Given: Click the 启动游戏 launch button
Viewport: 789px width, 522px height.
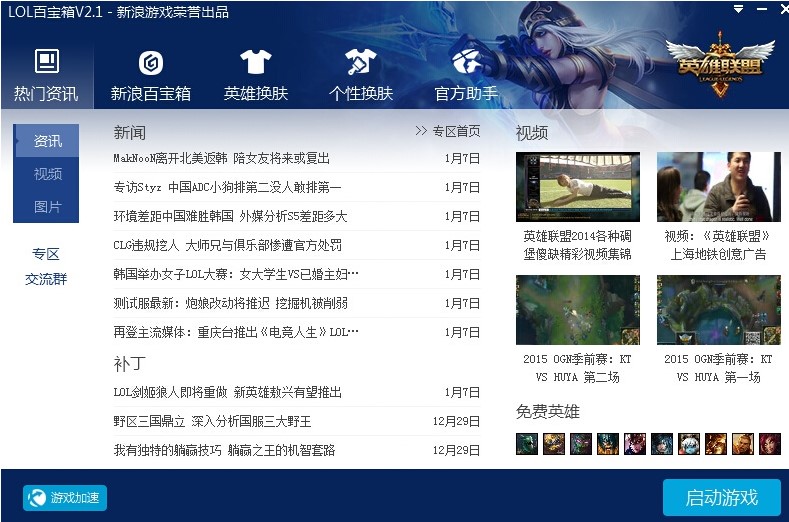Looking at the screenshot, I should tap(722, 497).
